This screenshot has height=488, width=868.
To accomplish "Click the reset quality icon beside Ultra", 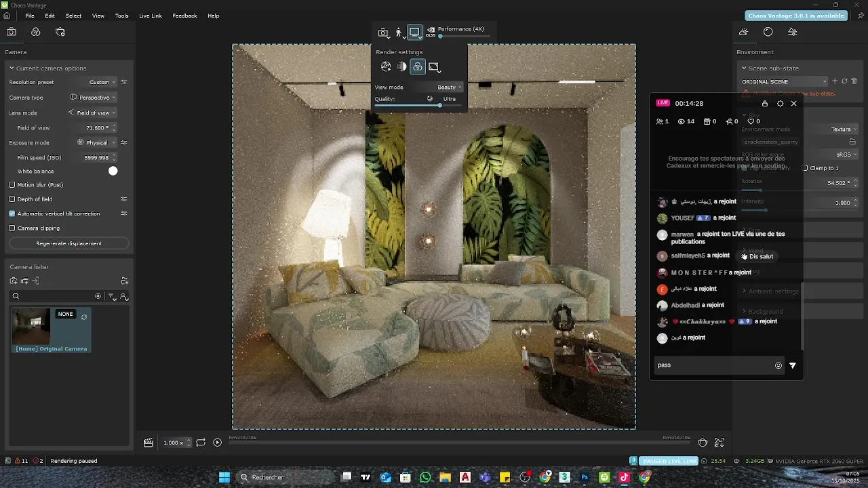I will pyautogui.click(x=429, y=99).
